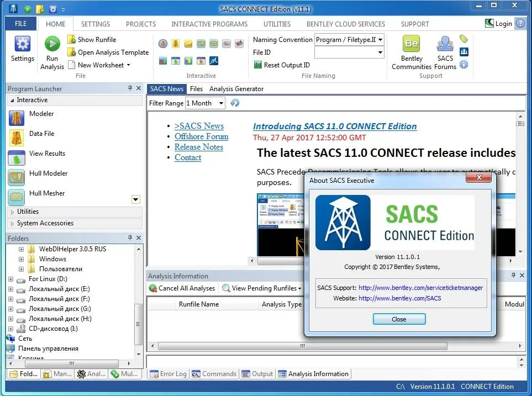Click the Close button in About dialog
Screen dimensions: 532x396
pos(399,319)
